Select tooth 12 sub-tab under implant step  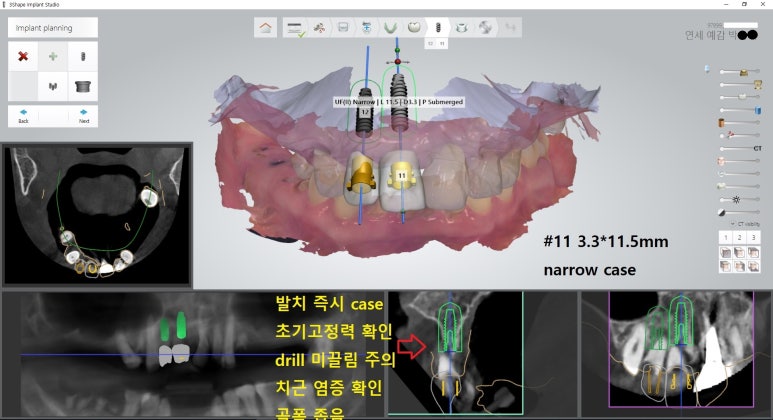(x=430, y=43)
